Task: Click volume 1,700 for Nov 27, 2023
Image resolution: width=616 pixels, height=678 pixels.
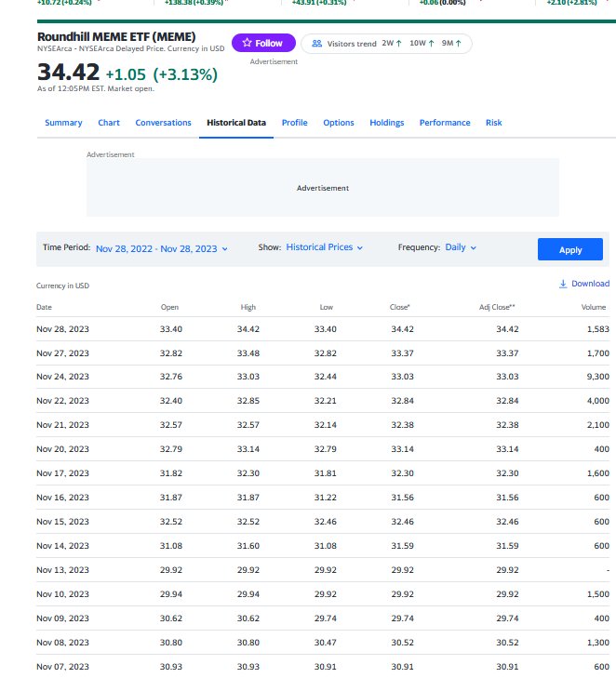Action: [x=597, y=353]
